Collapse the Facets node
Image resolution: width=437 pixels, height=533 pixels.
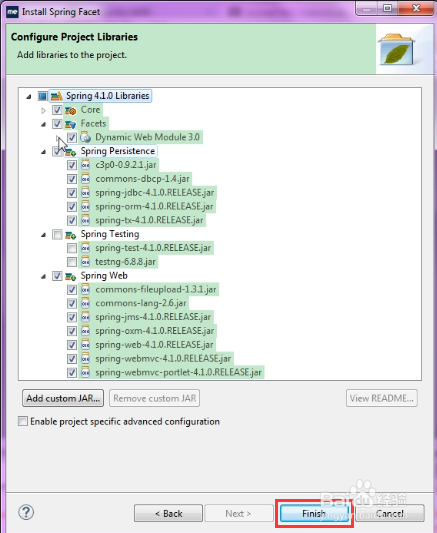43,125
